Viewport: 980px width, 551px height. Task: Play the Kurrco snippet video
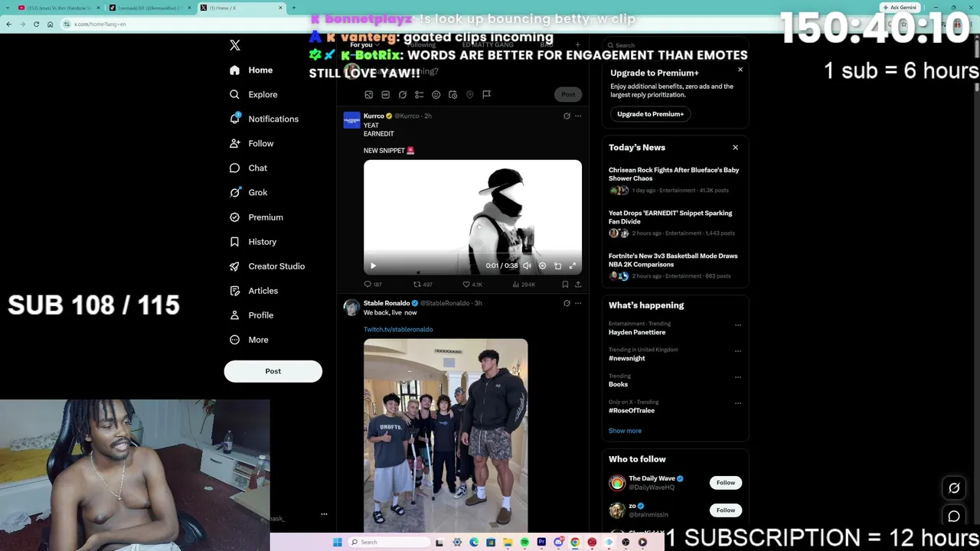pos(373,266)
